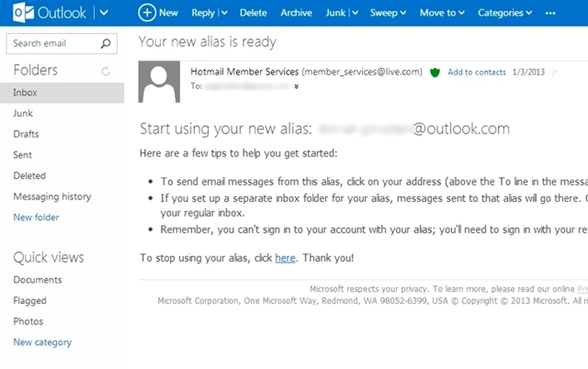Click the New compose label
The width and height of the screenshot is (588, 369).
(x=168, y=13)
